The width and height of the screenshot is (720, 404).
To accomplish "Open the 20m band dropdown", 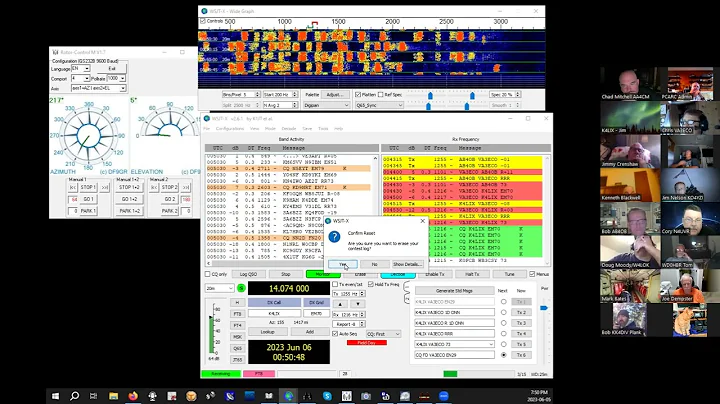I will click(219, 288).
